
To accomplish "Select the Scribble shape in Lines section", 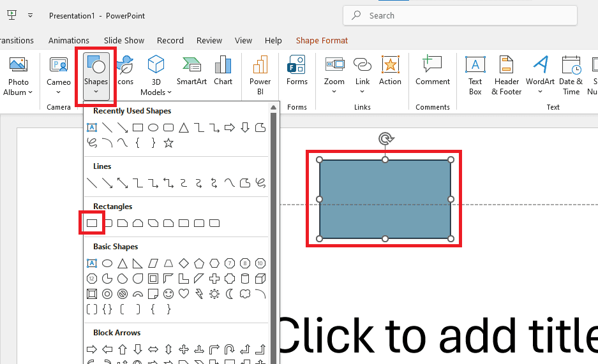I will click(260, 183).
